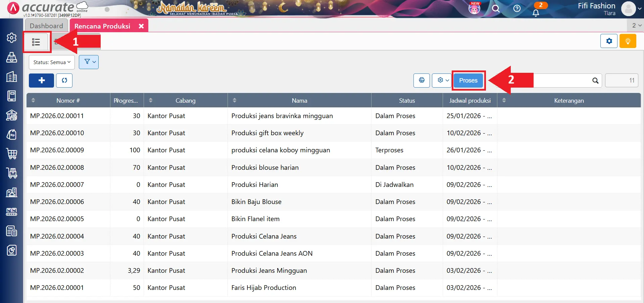Close the Rencana Produksi tab
644x303 pixels.
click(x=141, y=26)
